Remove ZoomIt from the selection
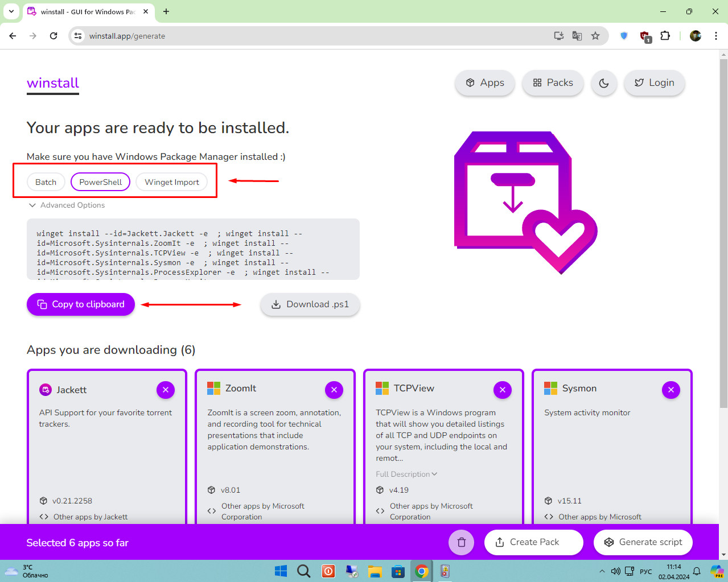This screenshot has height=582, width=728. click(x=334, y=390)
